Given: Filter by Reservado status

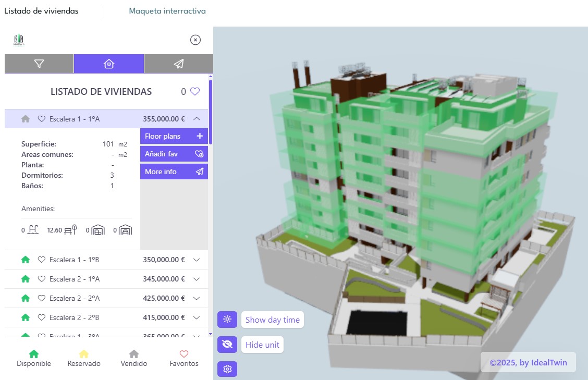Looking at the screenshot, I should pos(84,359).
